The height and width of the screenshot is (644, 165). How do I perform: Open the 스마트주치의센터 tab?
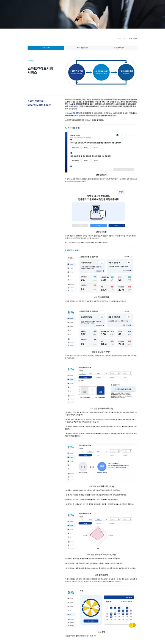click(119, 48)
